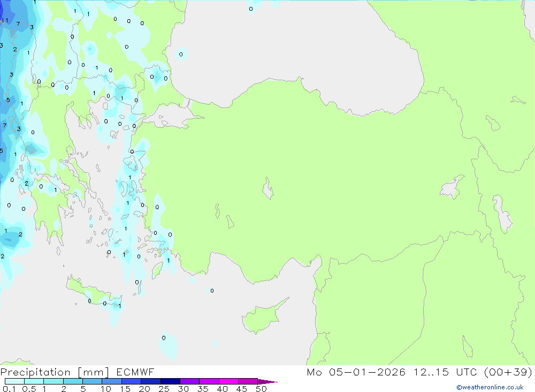Click the "[mm]" unit label
This screenshot has height=392, width=535.
(x=94, y=372)
